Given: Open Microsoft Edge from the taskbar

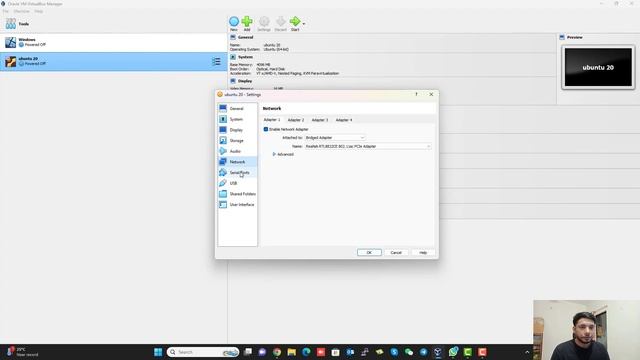Looking at the screenshot, I should (x=306, y=352).
